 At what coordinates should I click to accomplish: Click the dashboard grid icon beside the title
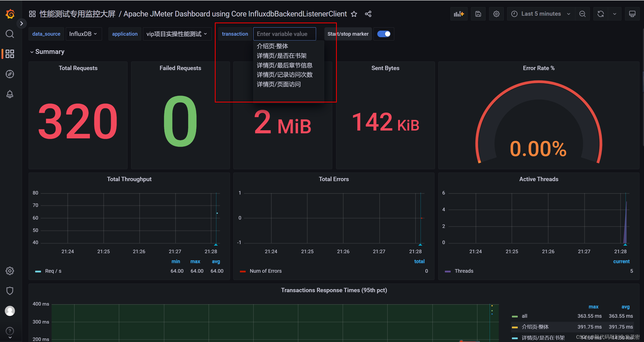coord(32,14)
